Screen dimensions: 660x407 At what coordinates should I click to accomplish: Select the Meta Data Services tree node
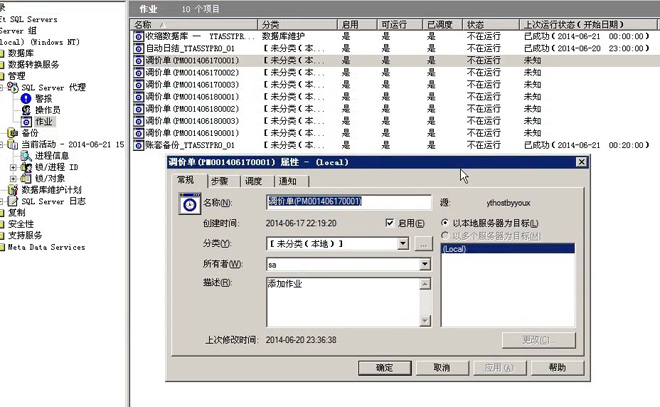(x=46, y=247)
